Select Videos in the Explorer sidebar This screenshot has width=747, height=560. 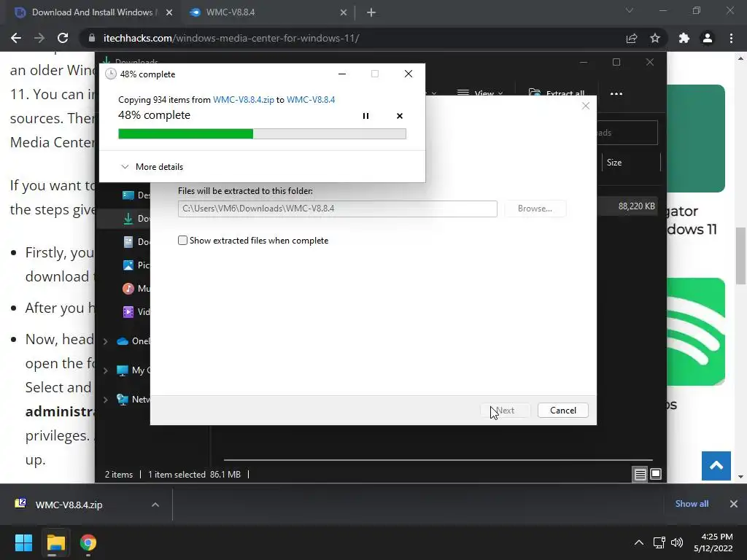click(136, 312)
